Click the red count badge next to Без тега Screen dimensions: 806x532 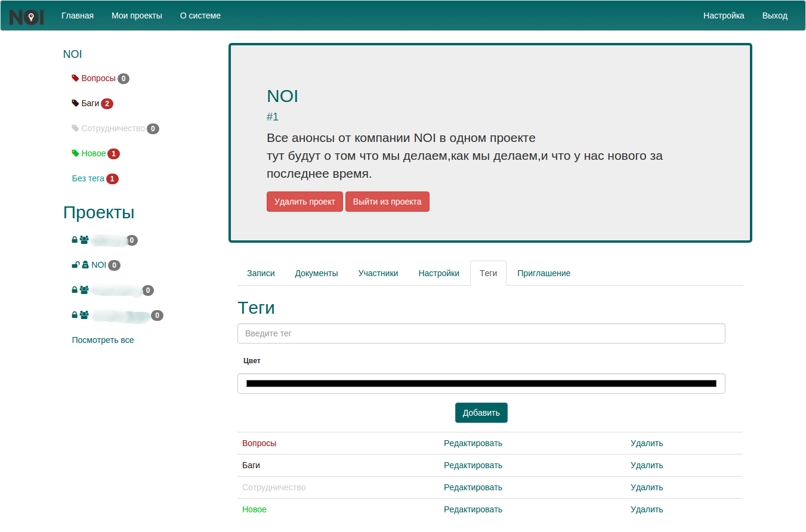point(112,179)
